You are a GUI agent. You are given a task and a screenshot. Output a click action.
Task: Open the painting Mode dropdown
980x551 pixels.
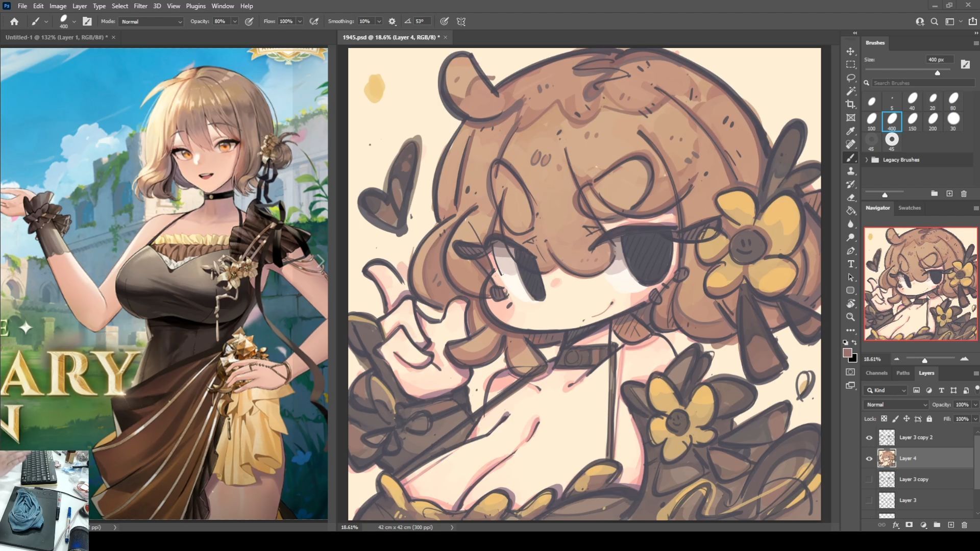pyautogui.click(x=151, y=21)
